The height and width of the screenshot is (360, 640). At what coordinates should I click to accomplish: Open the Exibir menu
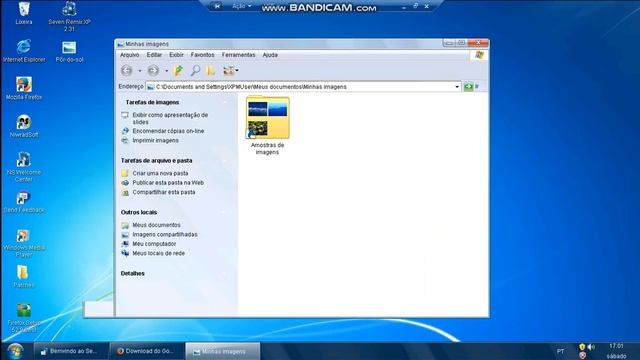tap(176, 55)
